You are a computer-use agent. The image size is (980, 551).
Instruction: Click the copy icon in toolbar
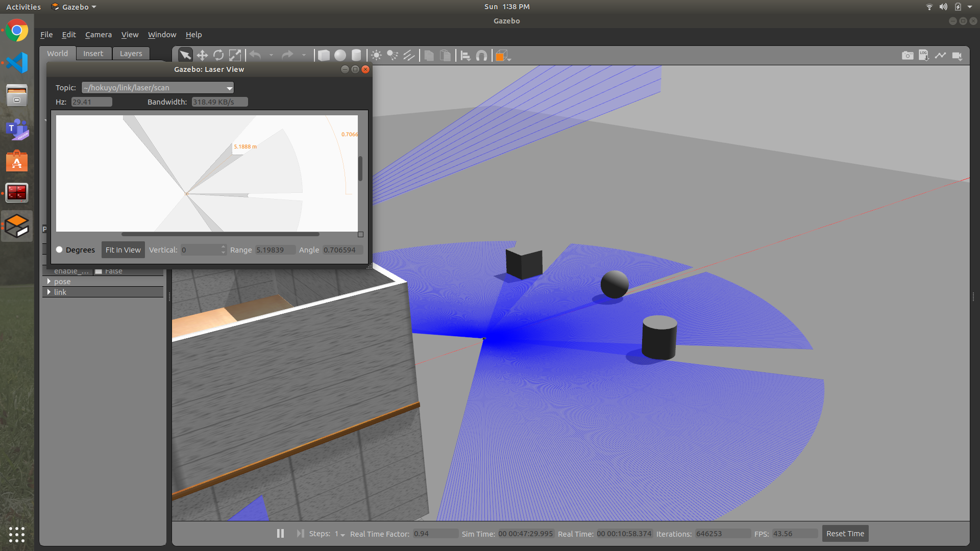point(429,55)
